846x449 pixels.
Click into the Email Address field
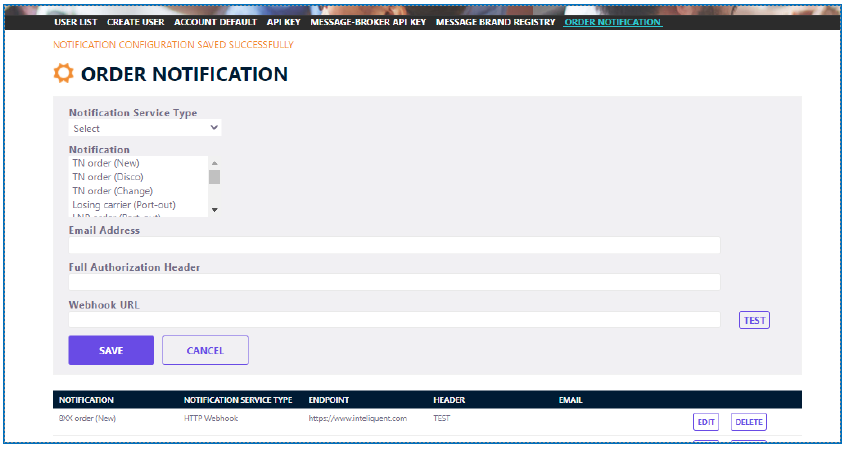(x=394, y=245)
